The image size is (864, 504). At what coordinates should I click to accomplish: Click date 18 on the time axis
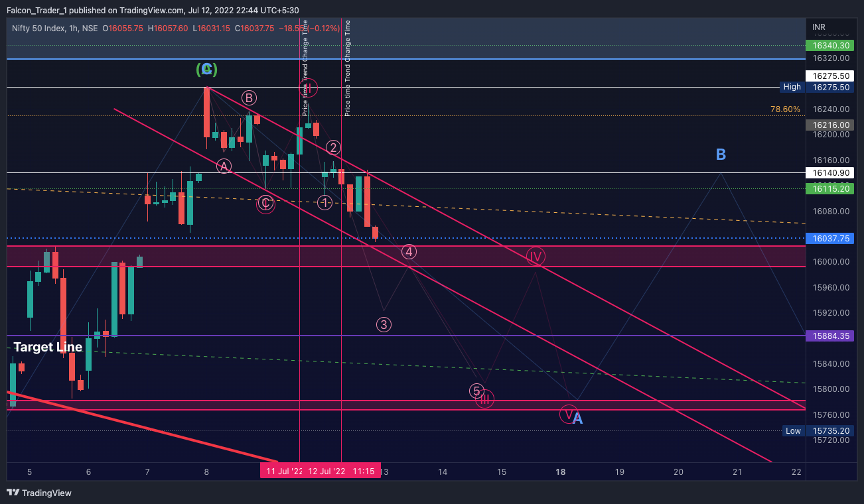(561, 472)
